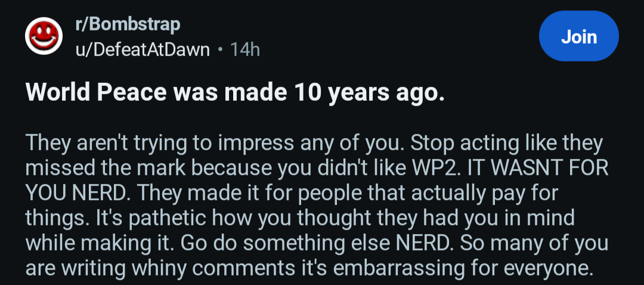
Task: Click the phrase 'It's pathetic how you thought'
Action: click(x=160, y=216)
